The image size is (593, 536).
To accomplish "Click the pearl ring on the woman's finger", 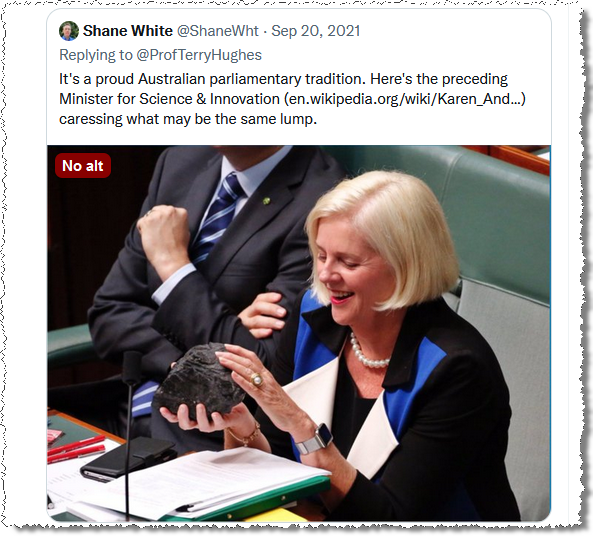I will click(x=257, y=379).
